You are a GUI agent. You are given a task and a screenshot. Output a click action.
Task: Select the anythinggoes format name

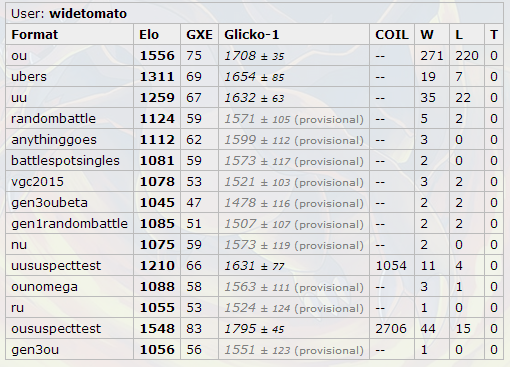coord(54,140)
